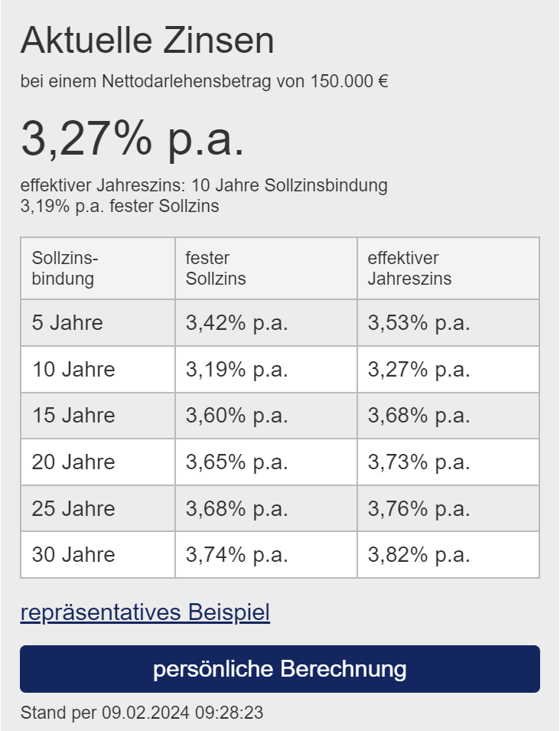Image resolution: width=560 pixels, height=731 pixels.
Task: Click the "Sollzinsbindung" column header
Action: pyautogui.click(x=66, y=269)
